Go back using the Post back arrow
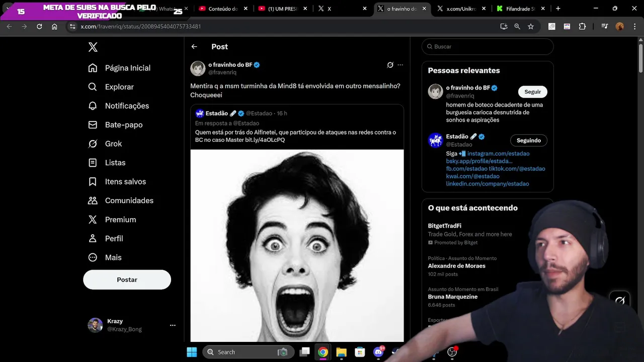The height and width of the screenshot is (362, 644). click(x=194, y=47)
